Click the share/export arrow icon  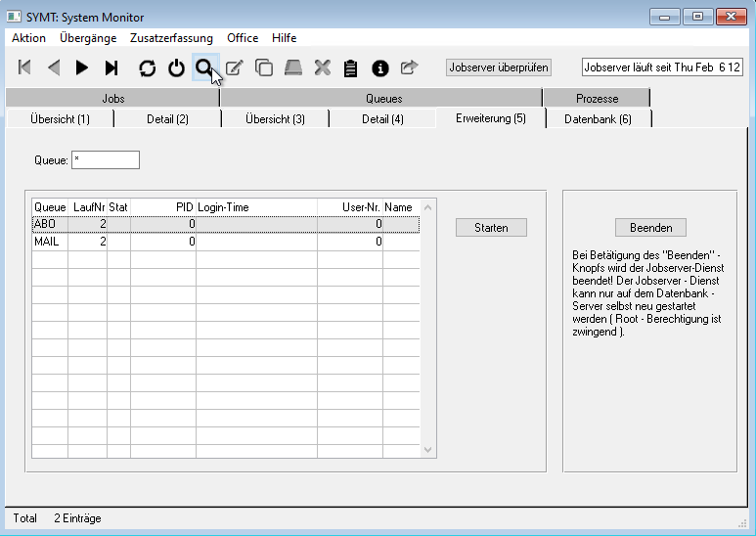tap(409, 67)
